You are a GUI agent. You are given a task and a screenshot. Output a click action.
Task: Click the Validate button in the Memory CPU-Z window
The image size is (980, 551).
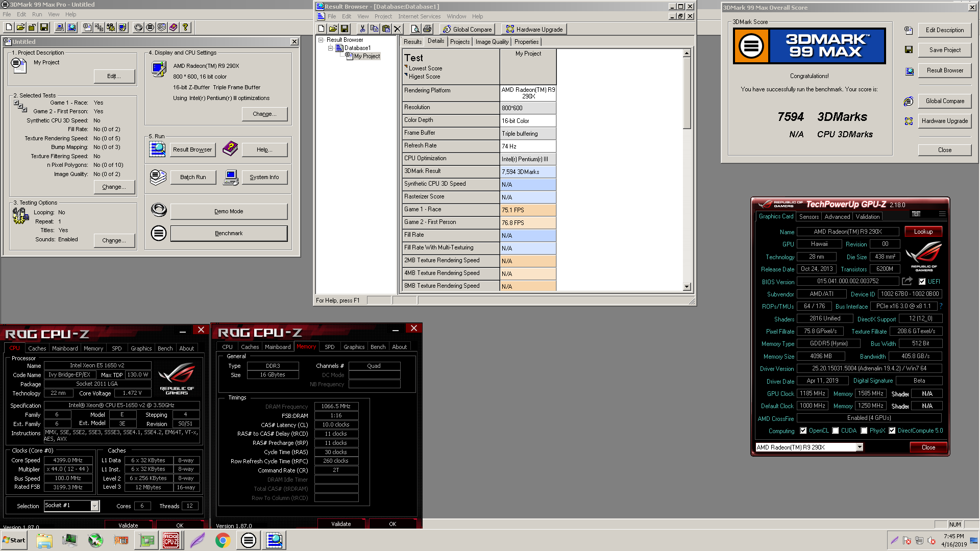[x=341, y=524]
